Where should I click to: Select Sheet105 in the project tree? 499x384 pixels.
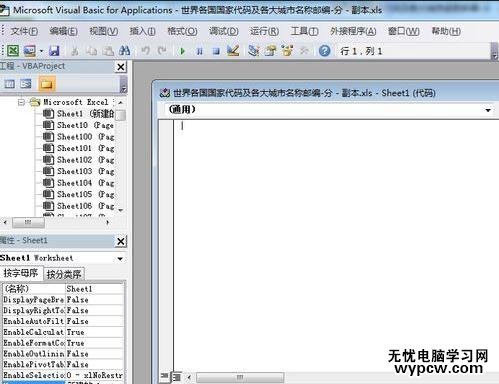(79, 194)
